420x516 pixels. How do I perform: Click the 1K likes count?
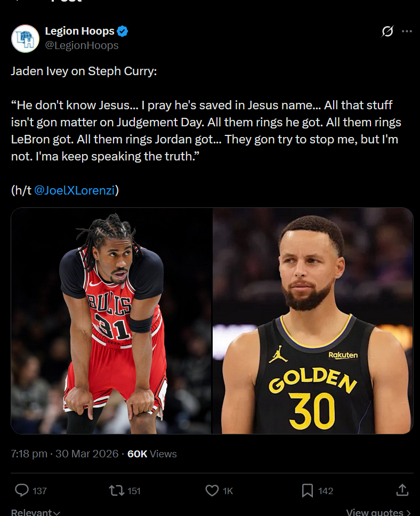point(228,491)
